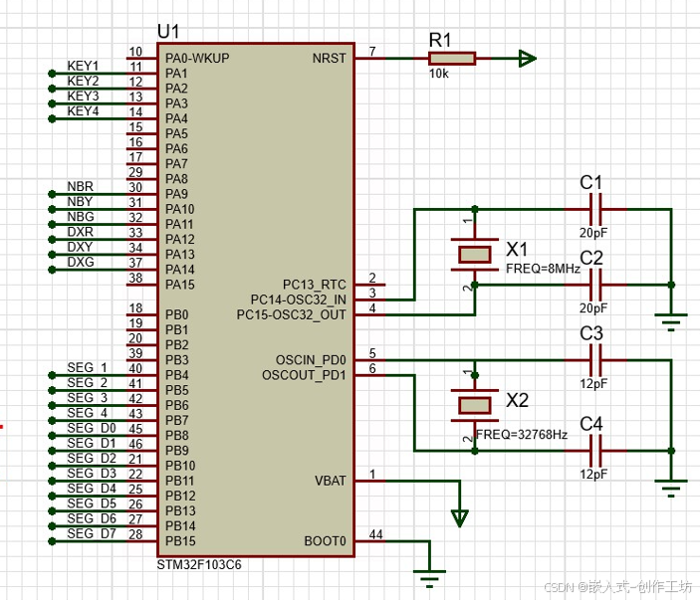
Task: Click the PC15-OSC32_OUT pin label
Action: coord(291,315)
